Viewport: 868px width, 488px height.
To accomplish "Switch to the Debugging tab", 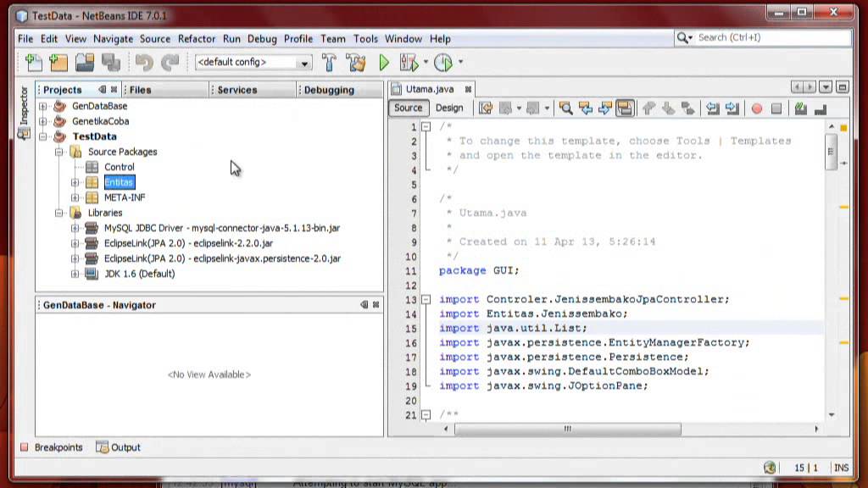I will pos(340,90).
